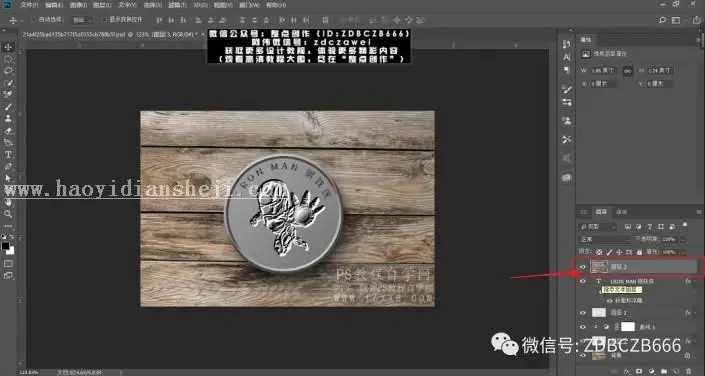Image resolution: width=705 pixels, height=376 pixels.
Task: Open the Layers panel flyout menu
Action: [x=698, y=212]
